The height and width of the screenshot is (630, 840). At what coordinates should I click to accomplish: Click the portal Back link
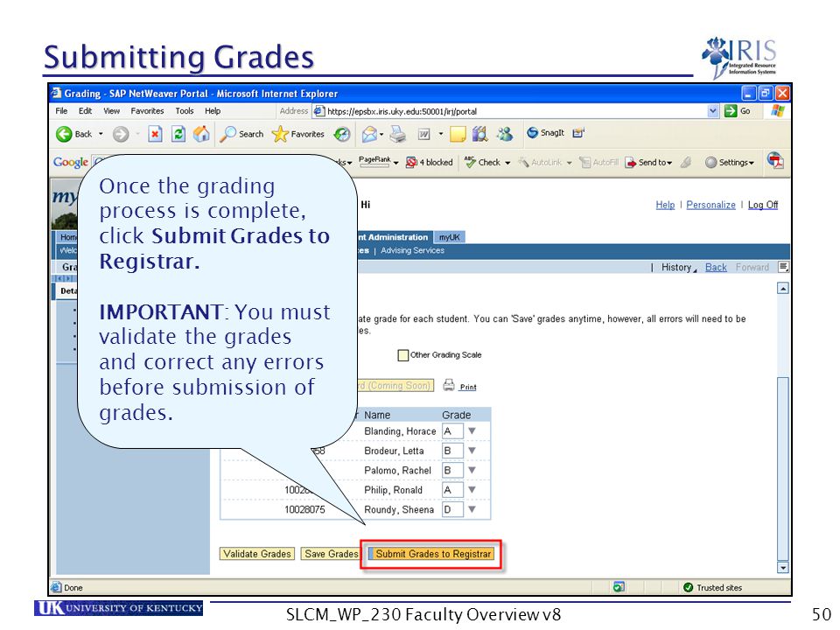point(716,267)
